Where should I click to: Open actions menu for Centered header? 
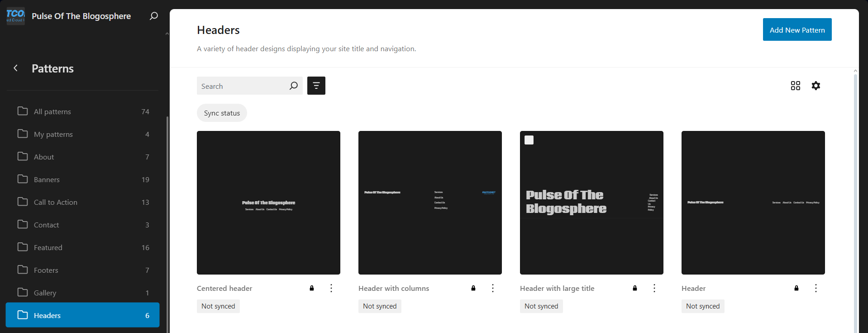(x=331, y=288)
